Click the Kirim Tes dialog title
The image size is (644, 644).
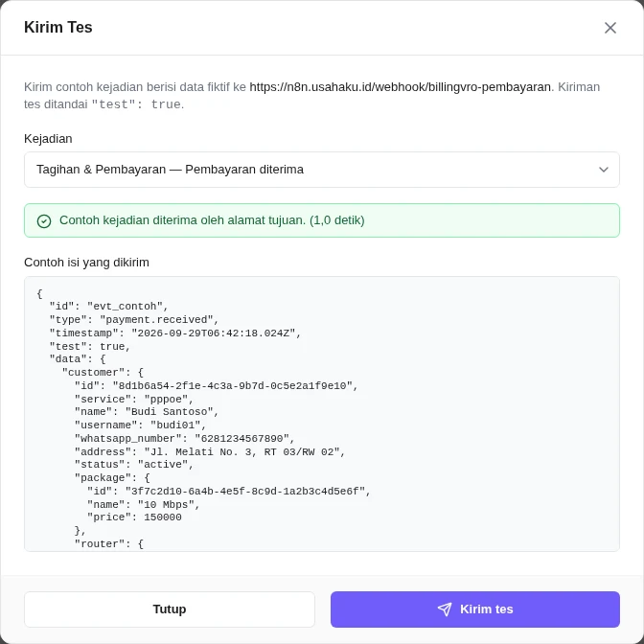coord(58,27)
